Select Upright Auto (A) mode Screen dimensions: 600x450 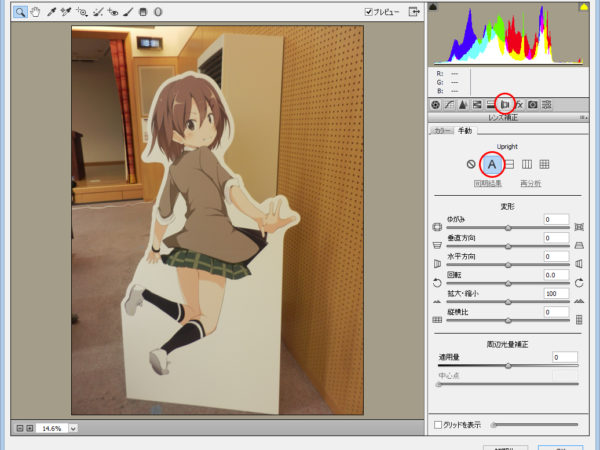492,164
